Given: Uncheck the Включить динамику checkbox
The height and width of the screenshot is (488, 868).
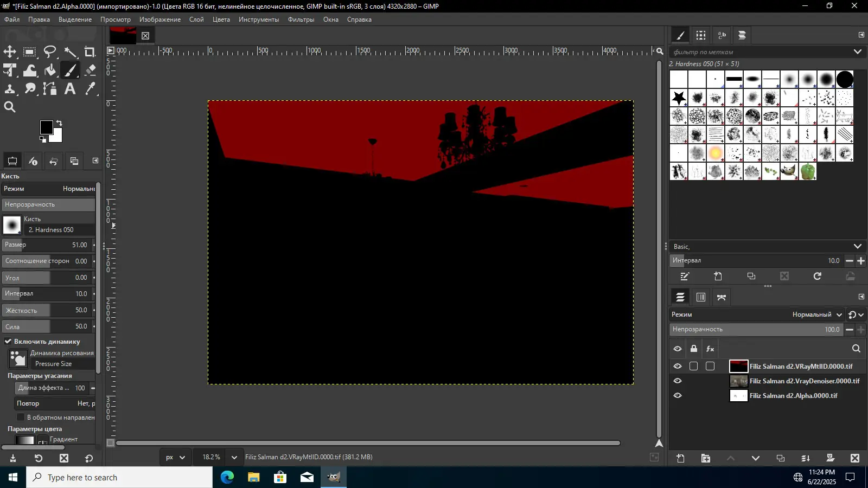Looking at the screenshot, I should (x=8, y=342).
